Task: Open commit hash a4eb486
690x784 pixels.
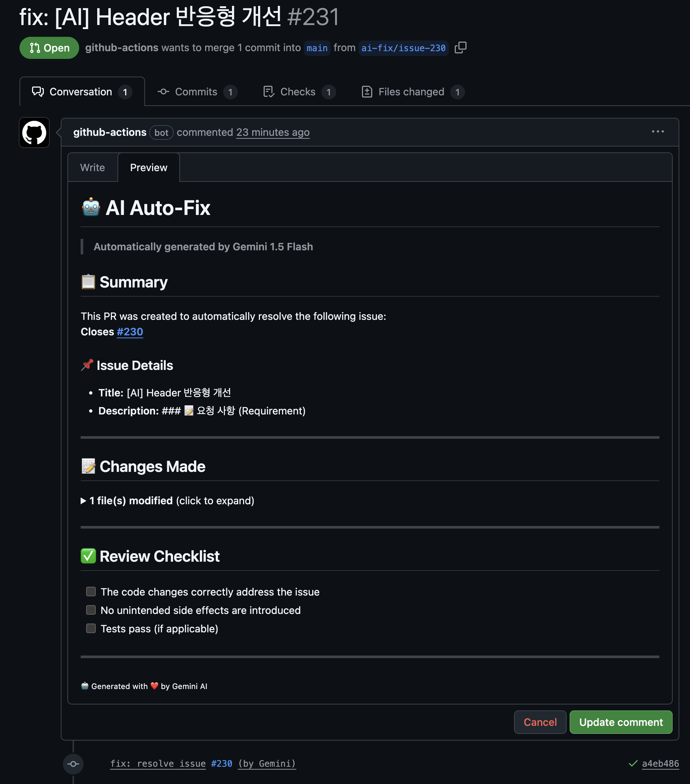Action: pos(660,763)
